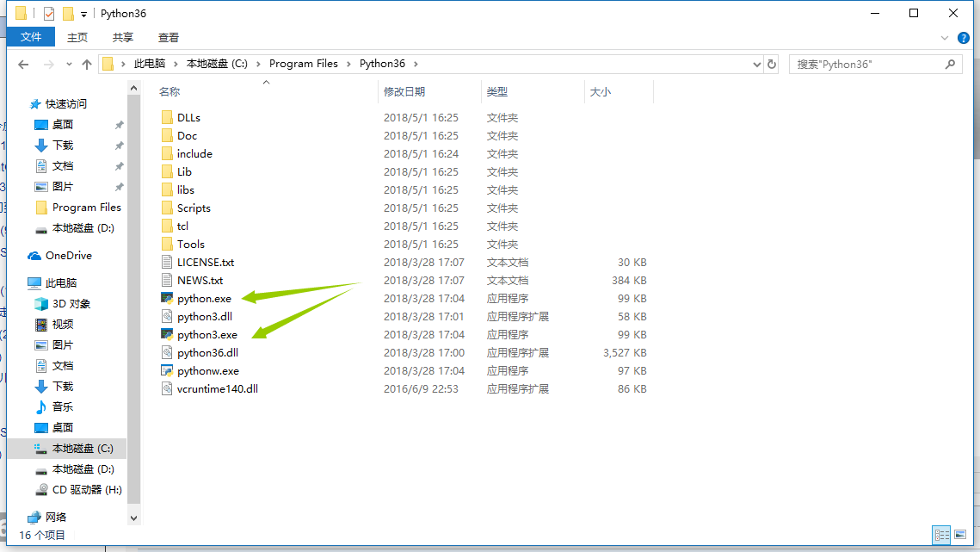Open 视频 in navigation pane
This screenshot has width=980, height=552.
(x=63, y=324)
